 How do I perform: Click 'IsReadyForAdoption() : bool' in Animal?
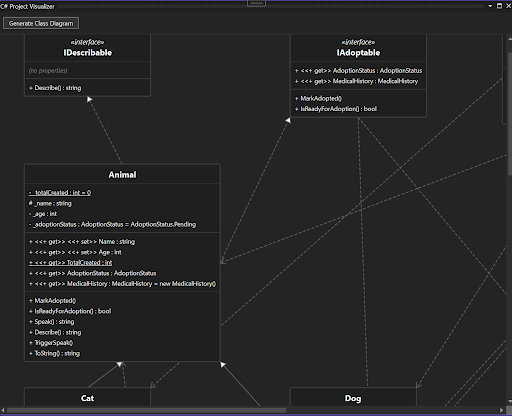coord(70,311)
